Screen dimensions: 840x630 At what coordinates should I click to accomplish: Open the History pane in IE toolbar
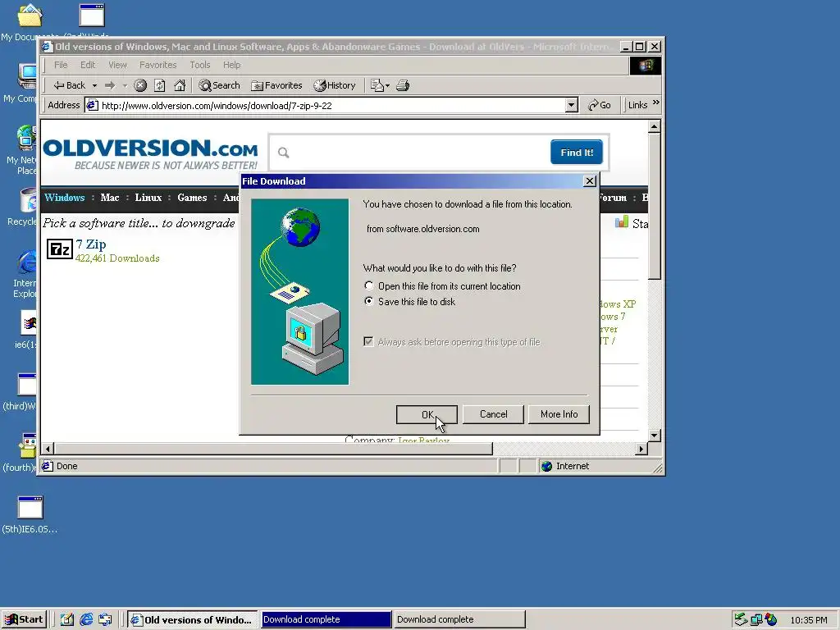335,85
